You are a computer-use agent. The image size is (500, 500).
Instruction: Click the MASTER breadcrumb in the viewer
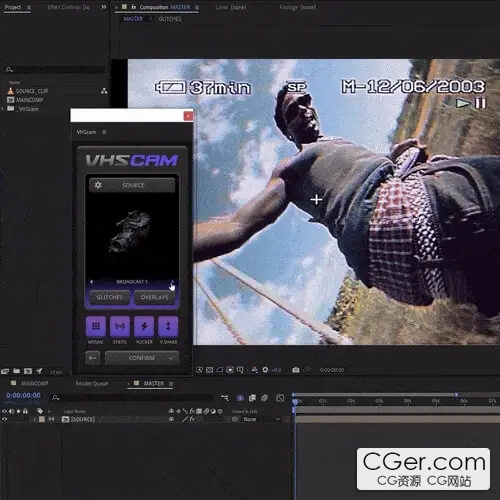pyautogui.click(x=133, y=19)
